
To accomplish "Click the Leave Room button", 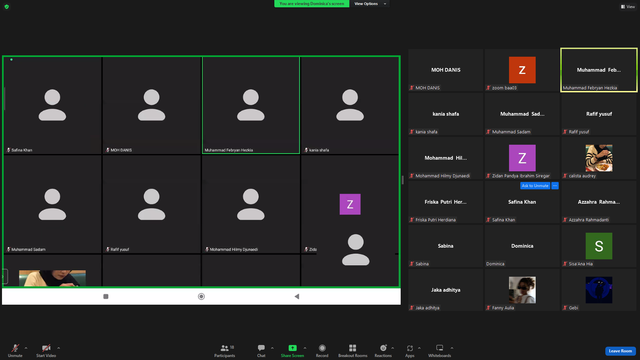I will (620, 351).
